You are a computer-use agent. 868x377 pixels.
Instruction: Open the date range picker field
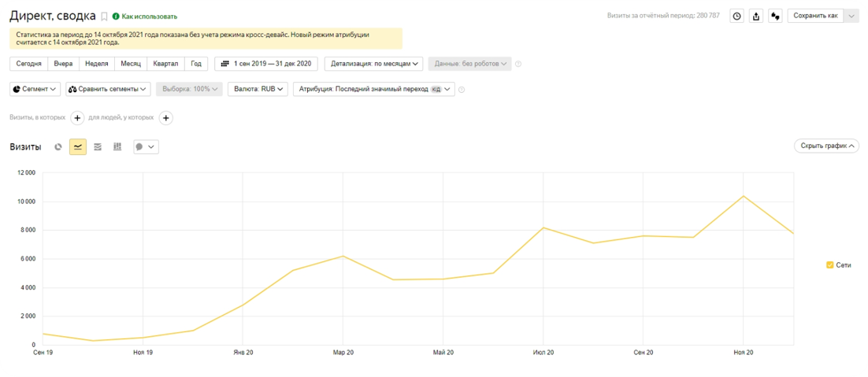[x=265, y=64]
